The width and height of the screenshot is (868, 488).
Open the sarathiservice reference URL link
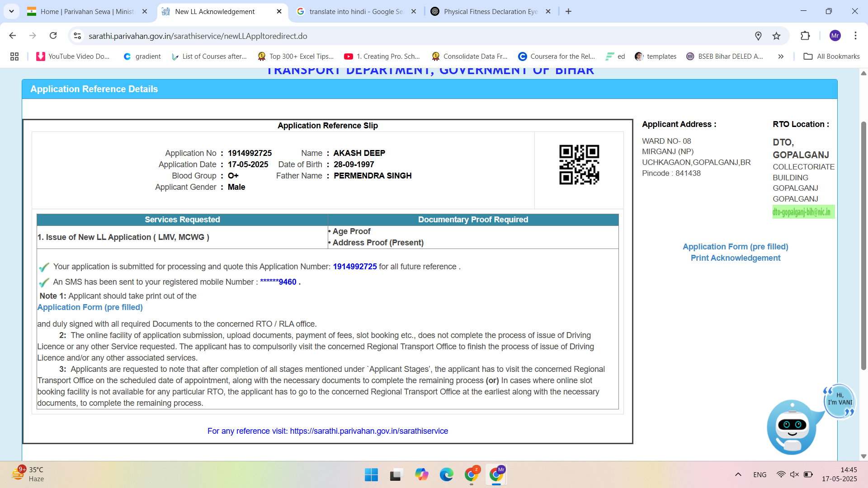(x=369, y=431)
